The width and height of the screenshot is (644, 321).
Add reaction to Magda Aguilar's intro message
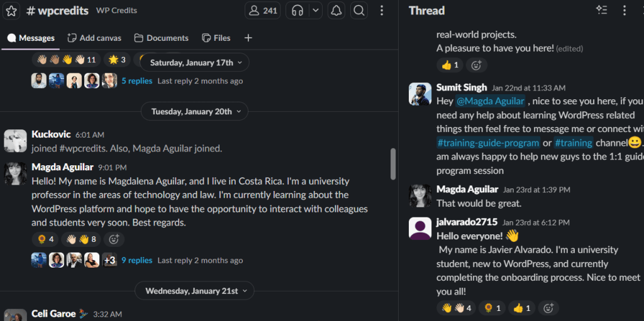coord(114,239)
